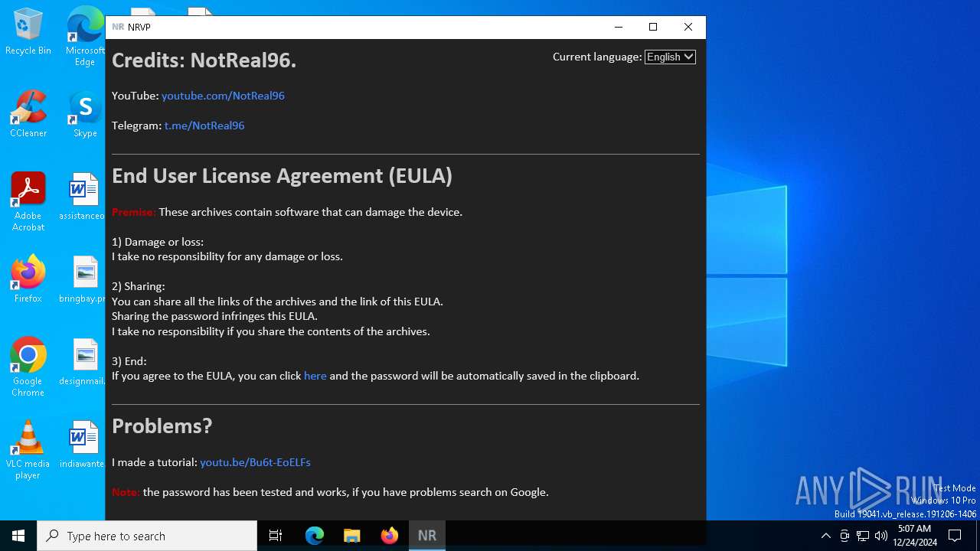Minimize the NRVP window
Viewport: 980px width, 551px height.
[x=619, y=27]
